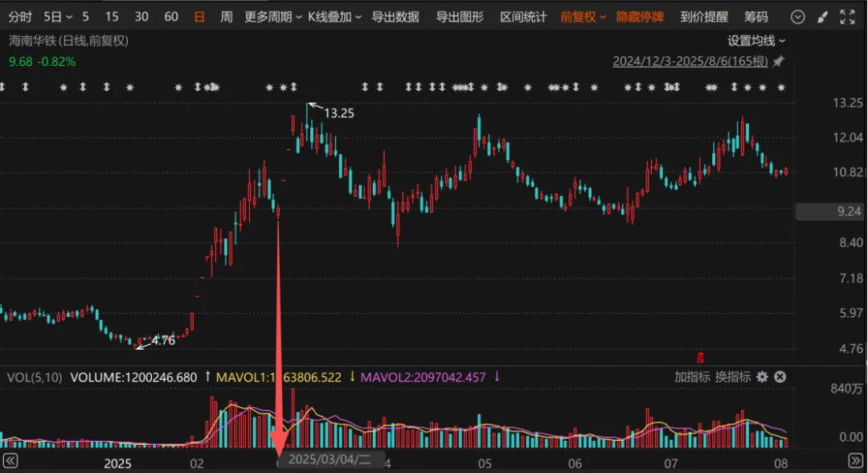Open the volume indicator settings gear

click(762, 377)
